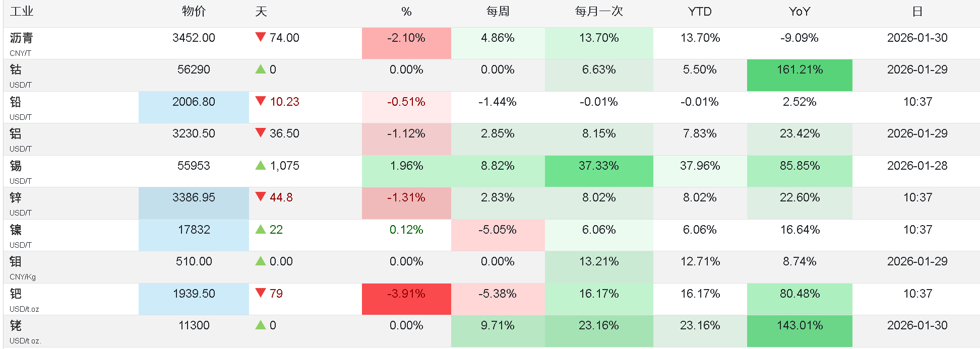Click the green up arrow for 锡
The image size is (980, 349).
pos(261,165)
